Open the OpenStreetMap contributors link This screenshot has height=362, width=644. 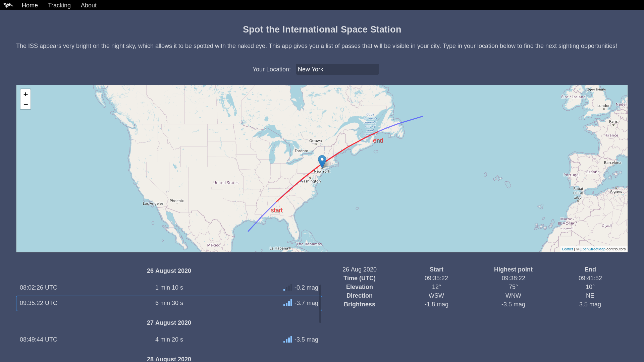pos(592,249)
